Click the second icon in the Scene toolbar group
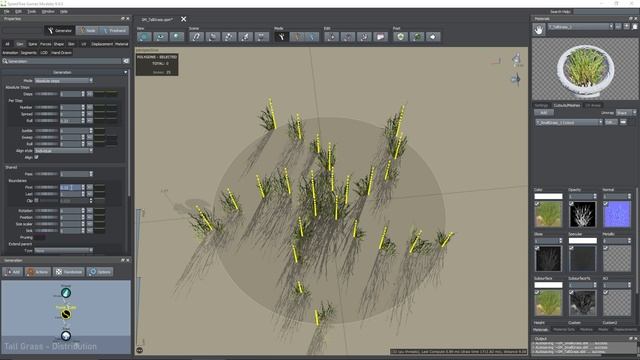 [x=213, y=37]
